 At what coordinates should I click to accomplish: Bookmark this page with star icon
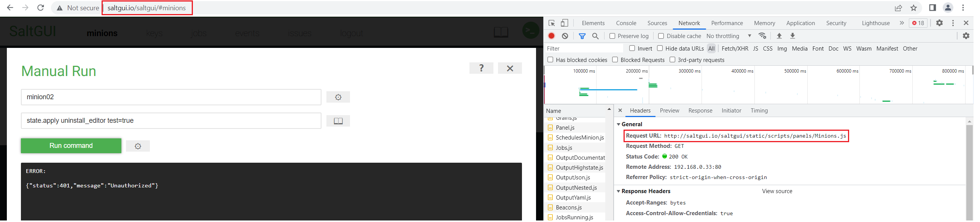click(x=914, y=8)
